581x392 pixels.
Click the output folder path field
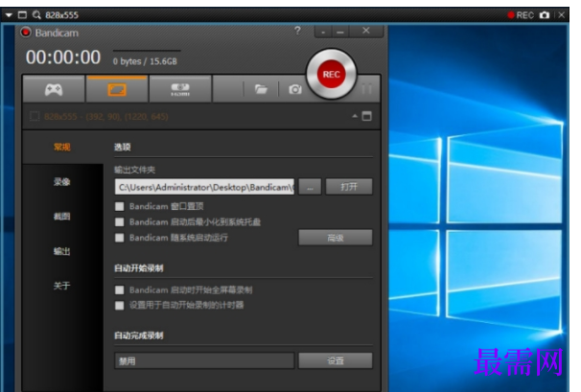[204, 187]
